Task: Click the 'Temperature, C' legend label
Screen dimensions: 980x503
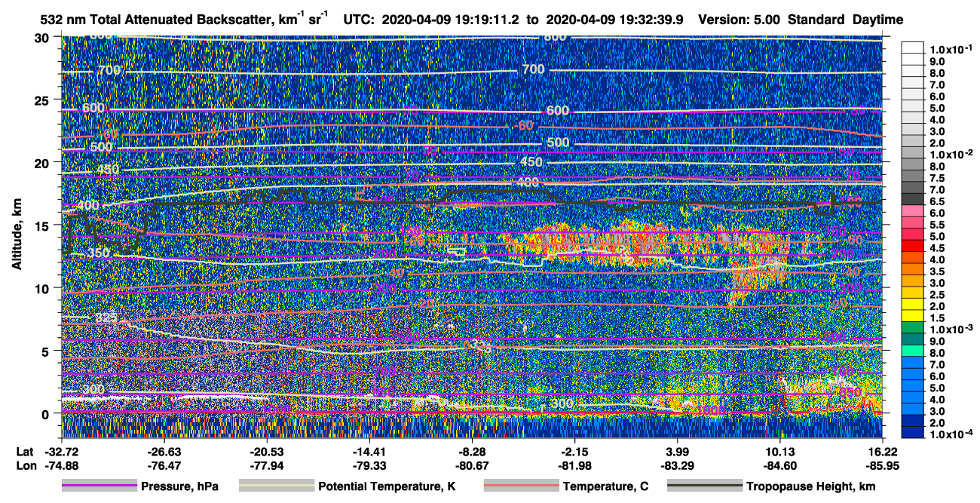Action: [x=605, y=487]
